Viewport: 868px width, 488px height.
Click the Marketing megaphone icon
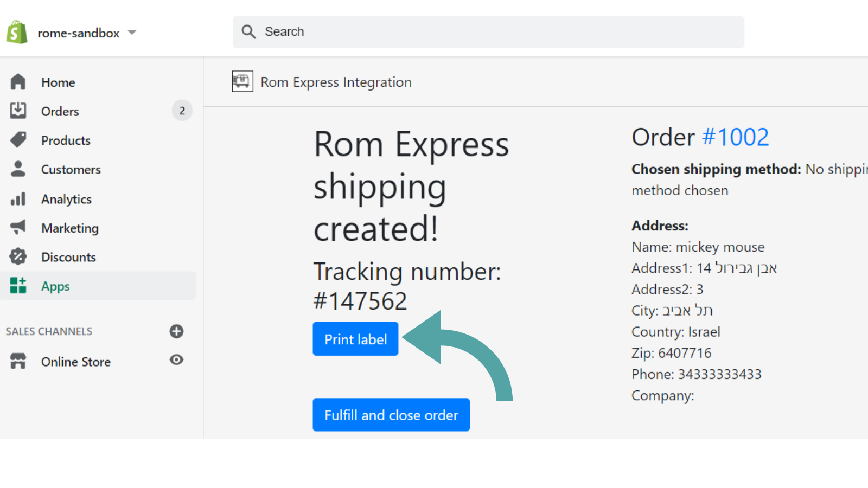pos(18,228)
